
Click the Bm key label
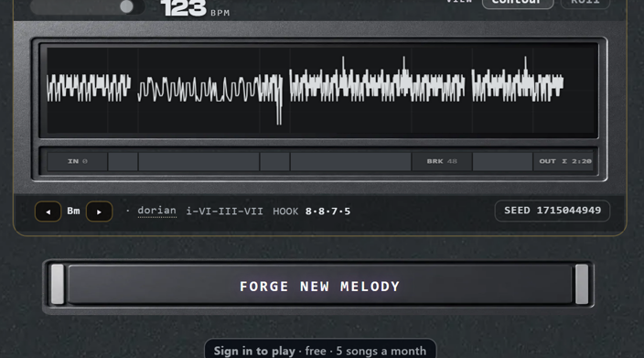[73, 212]
